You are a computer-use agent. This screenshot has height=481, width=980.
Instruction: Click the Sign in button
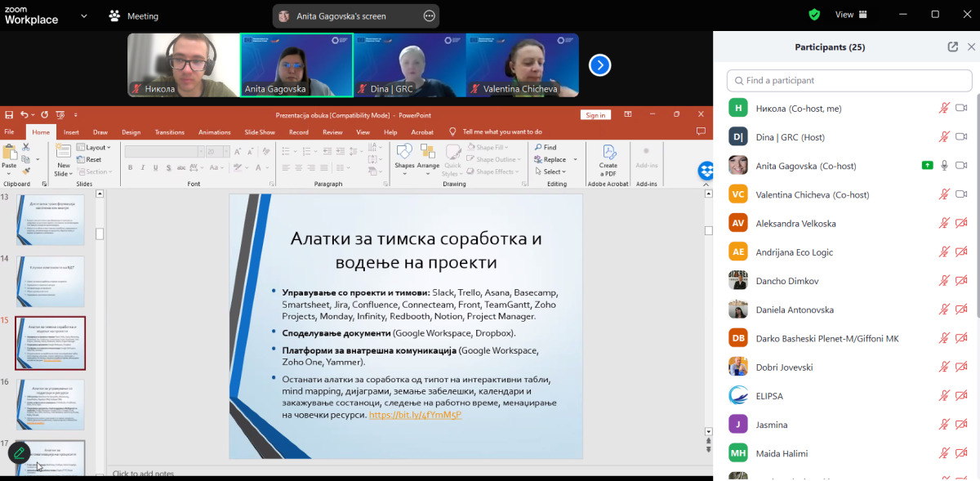(595, 115)
